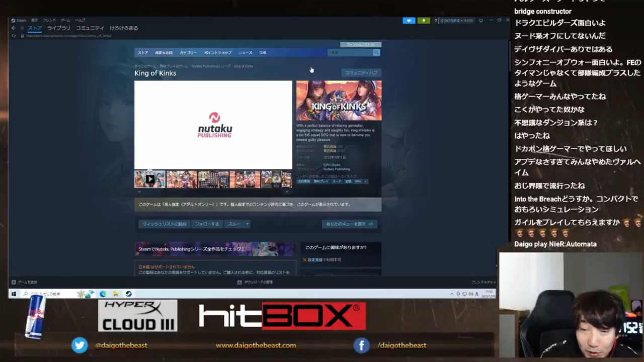644x362 pixels.
Task: Click the Twitter icon in the stream overlay
Action: point(79,345)
